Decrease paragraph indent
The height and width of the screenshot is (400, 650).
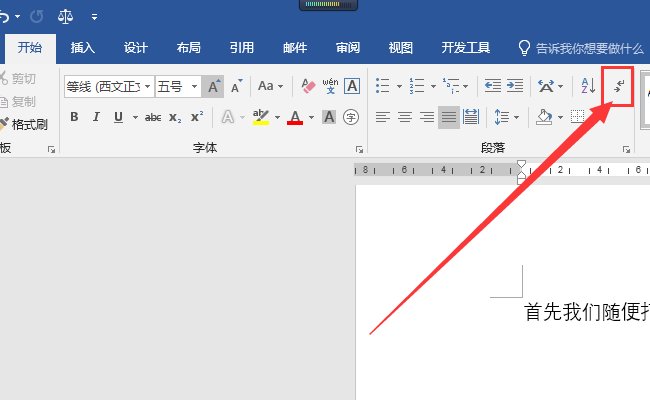pos(492,86)
